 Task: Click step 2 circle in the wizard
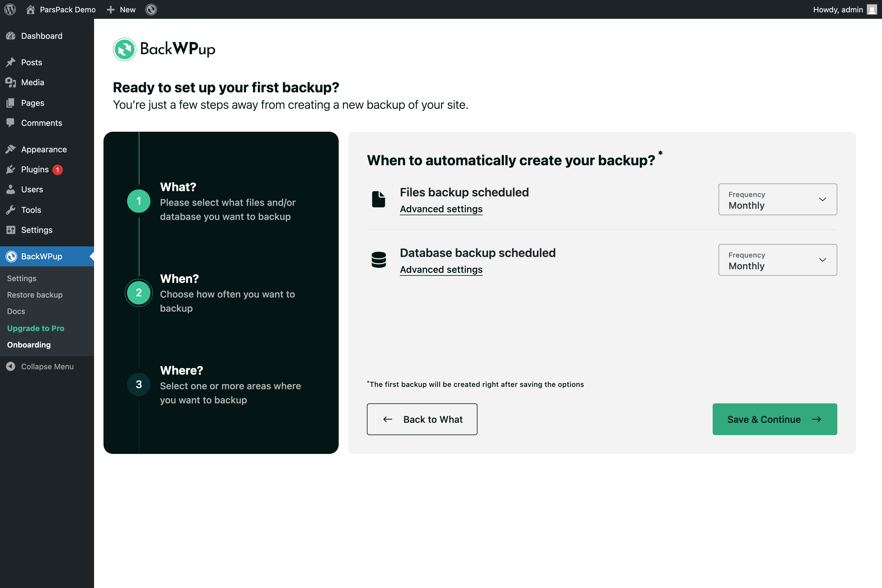(x=139, y=293)
